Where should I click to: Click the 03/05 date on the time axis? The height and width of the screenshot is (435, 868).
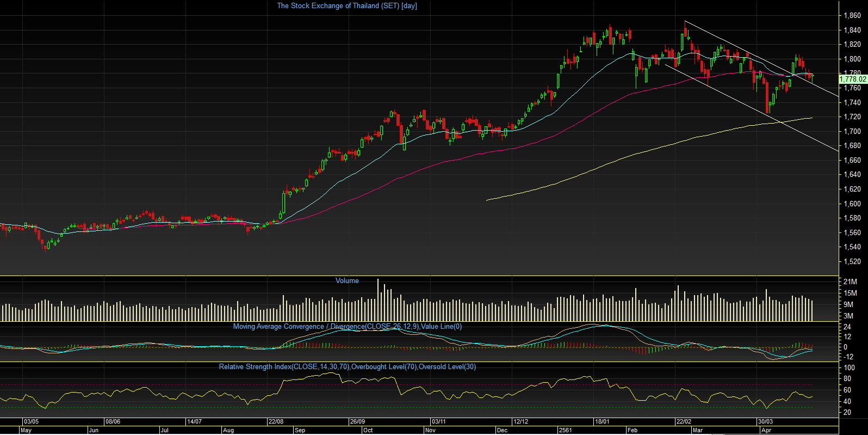pos(31,422)
